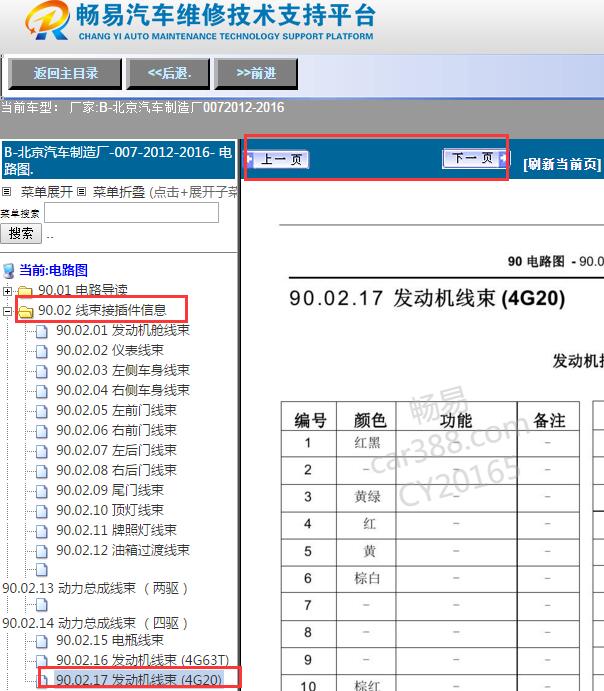The width and height of the screenshot is (604, 691).
Task: Go forward with >>前进 button
Action: pyautogui.click(x=256, y=74)
